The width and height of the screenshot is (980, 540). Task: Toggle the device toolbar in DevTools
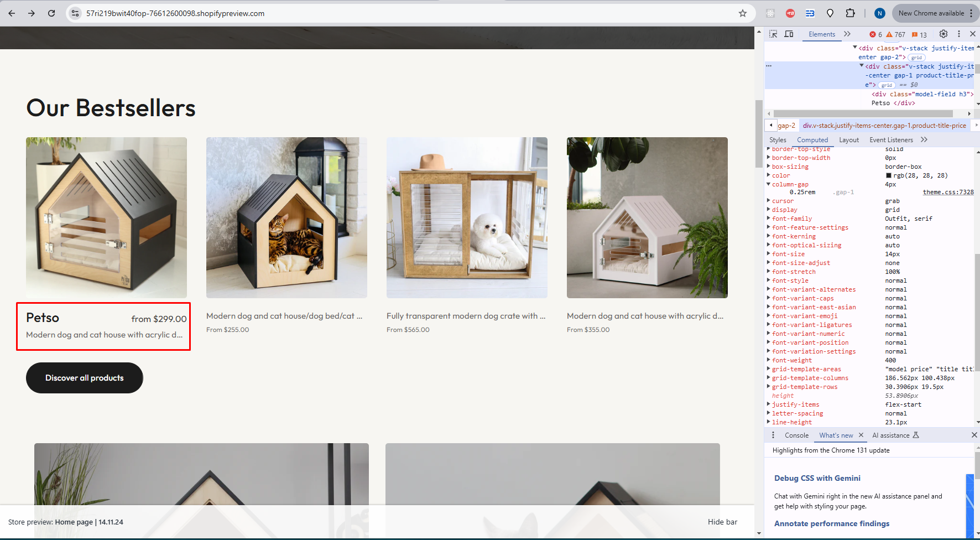789,34
